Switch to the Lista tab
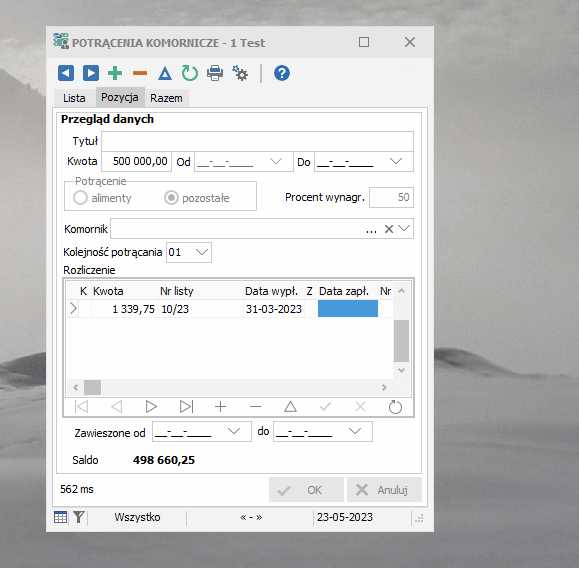This screenshot has height=568, width=579. 74,98
